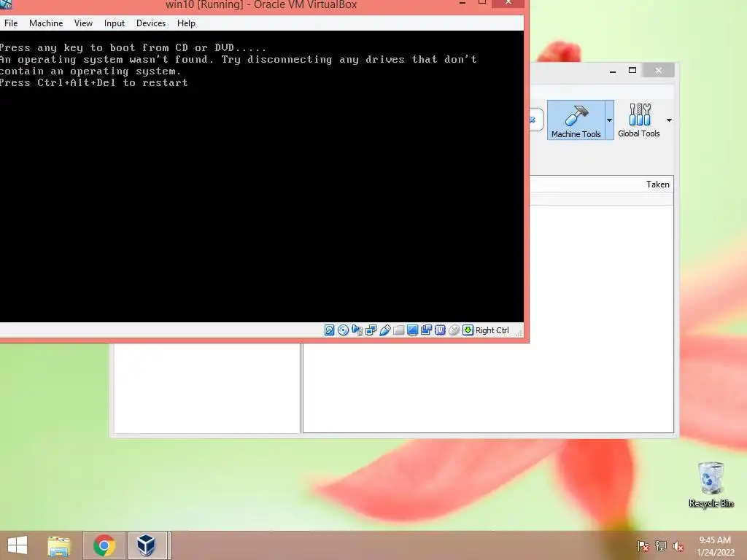Viewport: 747px width, 560px height.
Task: Click the USB devices status icon
Action: [385, 330]
